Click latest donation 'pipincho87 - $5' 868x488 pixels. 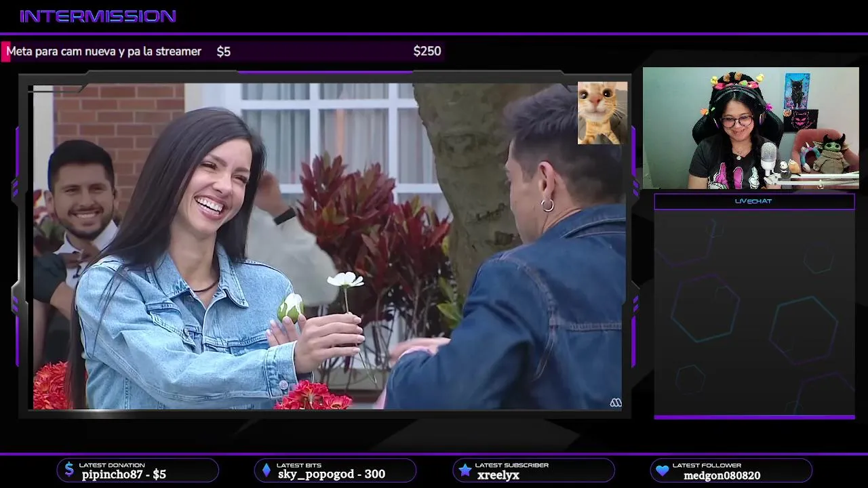124,474
